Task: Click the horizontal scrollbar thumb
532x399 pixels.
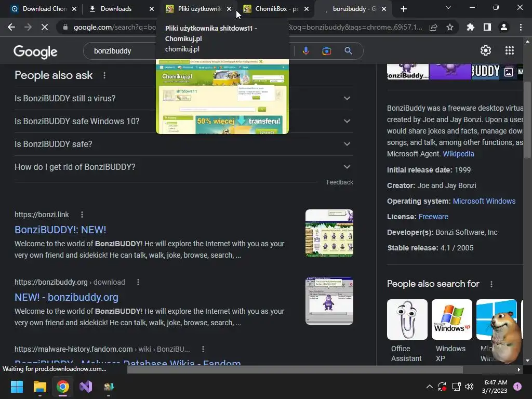Action: [x=295, y=369]
